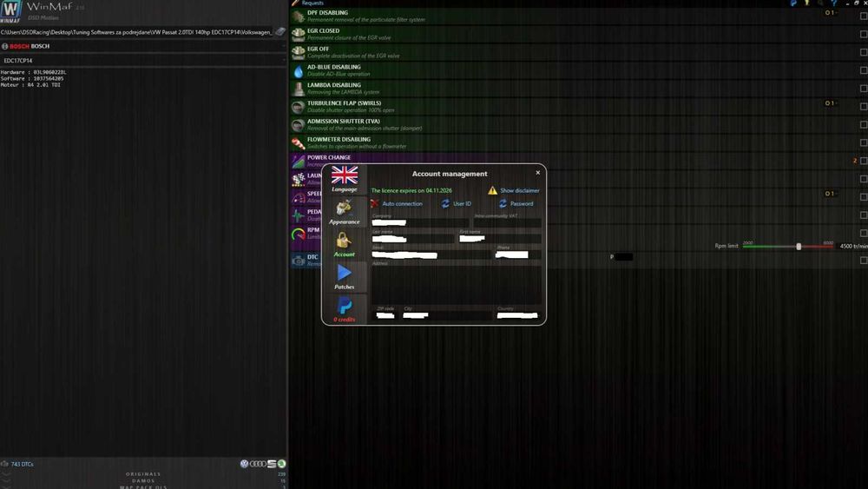868x489 pixels.
Task: Click the licence expires on 04.11.2026 text
Action: pos(411,190)
